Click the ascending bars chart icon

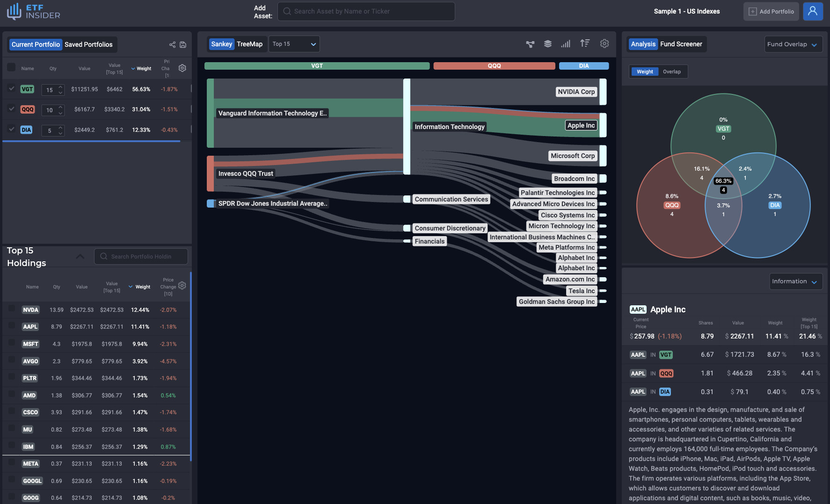tap(566, 44)
